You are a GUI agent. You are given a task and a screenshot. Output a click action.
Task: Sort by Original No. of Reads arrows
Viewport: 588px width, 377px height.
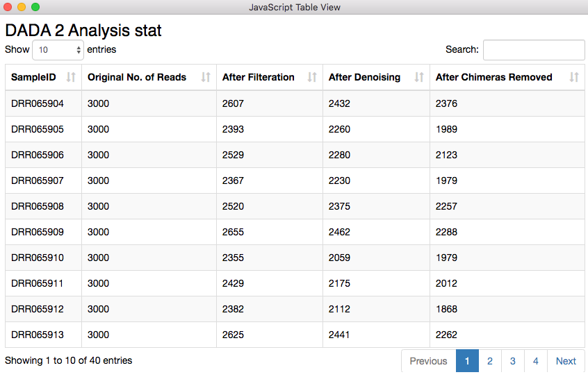(206, 77)
